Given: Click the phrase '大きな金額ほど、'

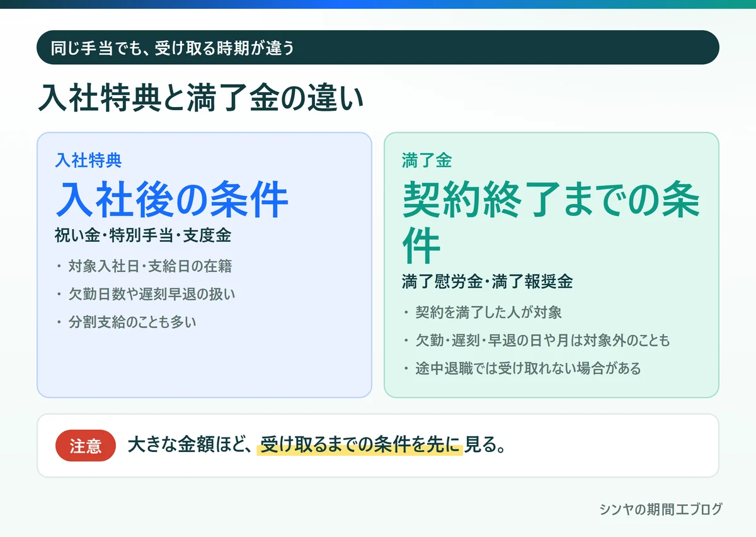Looking at the screenshot, I should [190, 445].
